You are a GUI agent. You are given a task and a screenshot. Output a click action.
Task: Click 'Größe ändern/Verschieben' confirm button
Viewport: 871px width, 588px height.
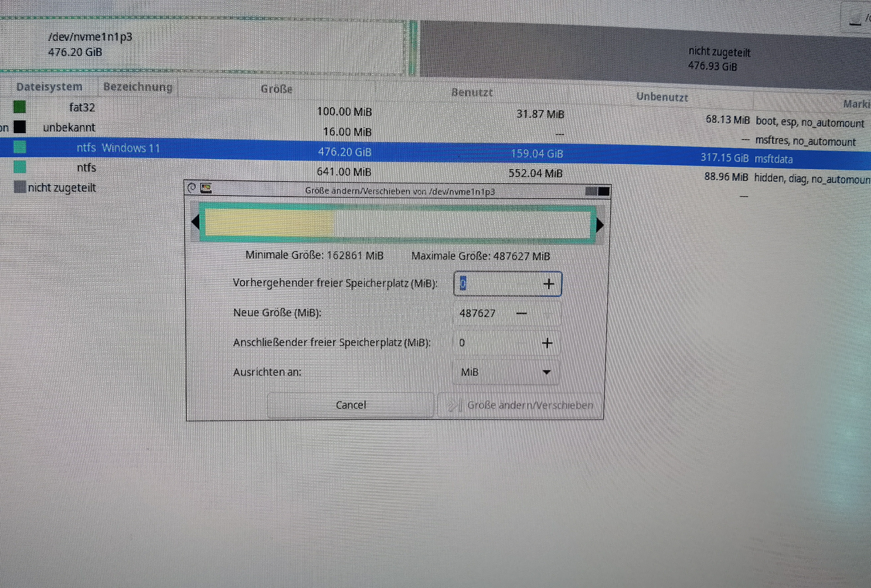pyautogui.click(x=521, y=405)
